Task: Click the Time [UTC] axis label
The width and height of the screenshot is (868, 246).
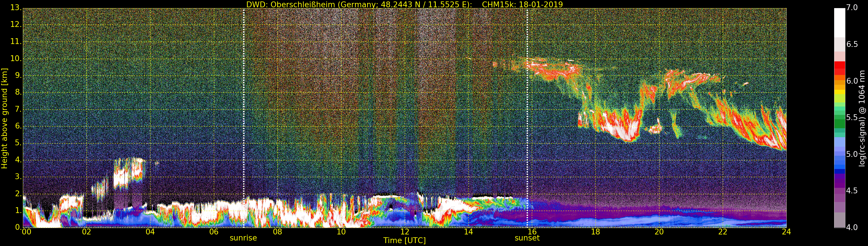Action: (404, 241)
